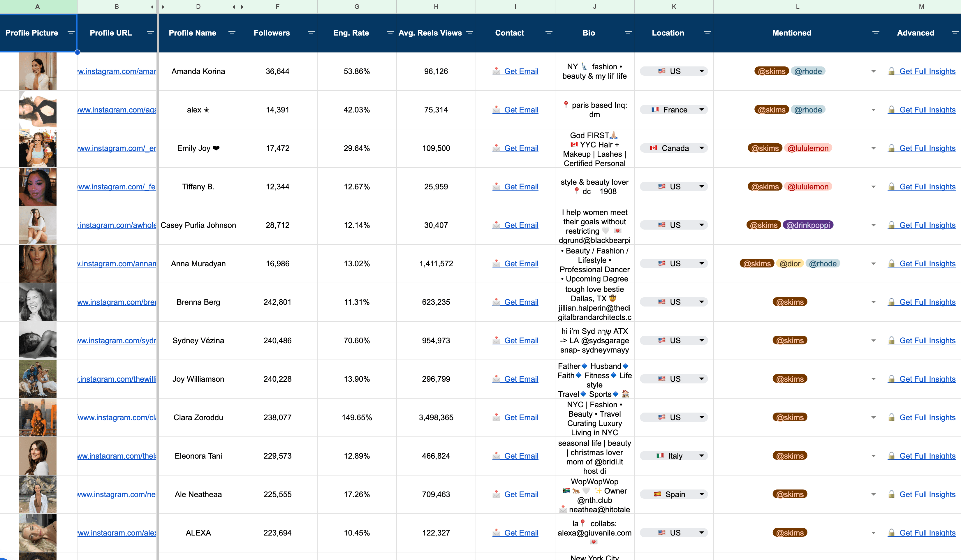Open Mentioned dropdown arrow for Anna Muradyan

point(873,264)
